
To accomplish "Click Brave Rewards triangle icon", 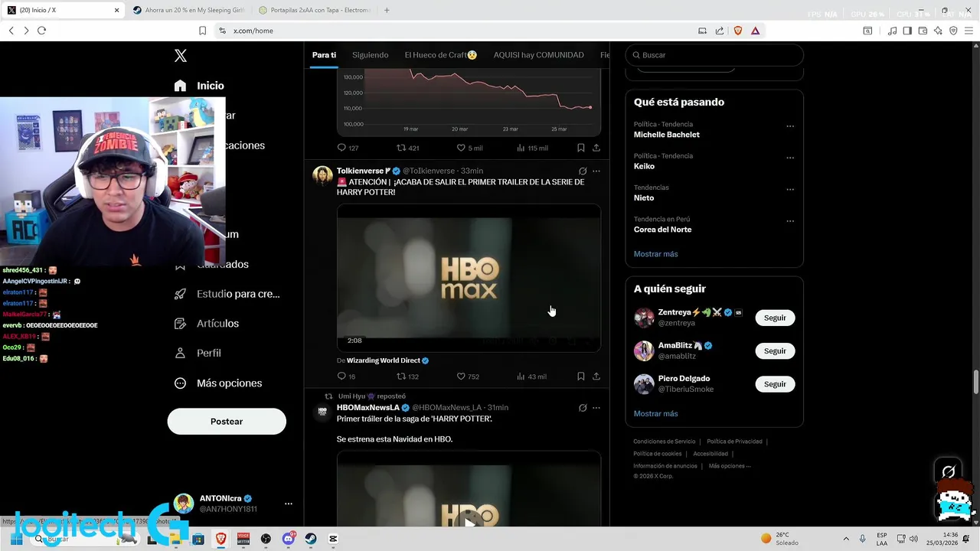I will [756, 31].
